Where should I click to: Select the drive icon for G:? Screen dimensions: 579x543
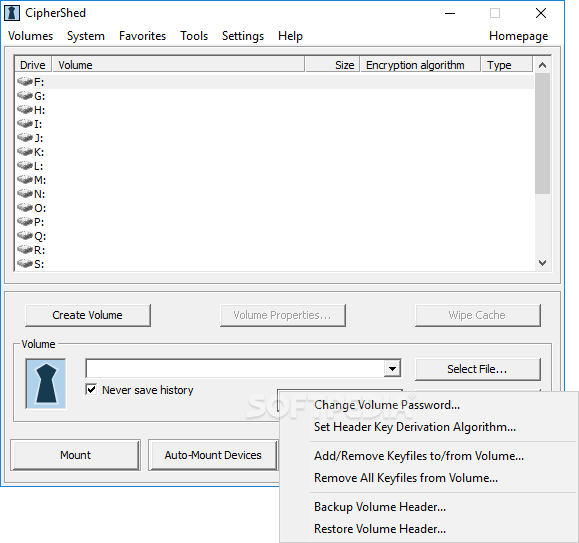click(x=25, y=95)
